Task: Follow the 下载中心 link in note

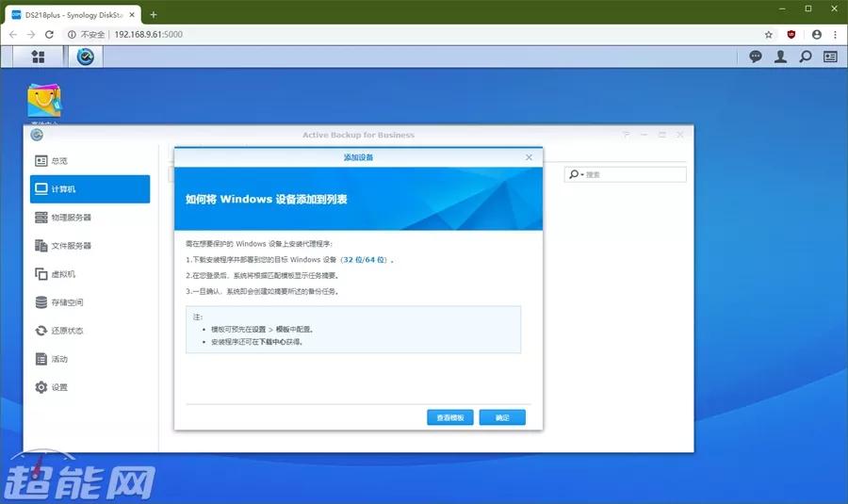Action: tap(273, 342)
